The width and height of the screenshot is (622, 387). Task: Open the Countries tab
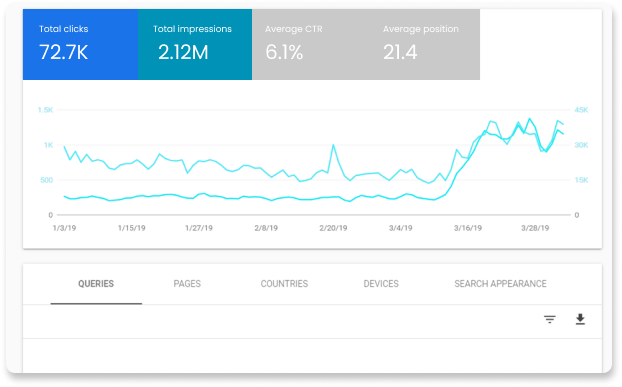point(284,284)
